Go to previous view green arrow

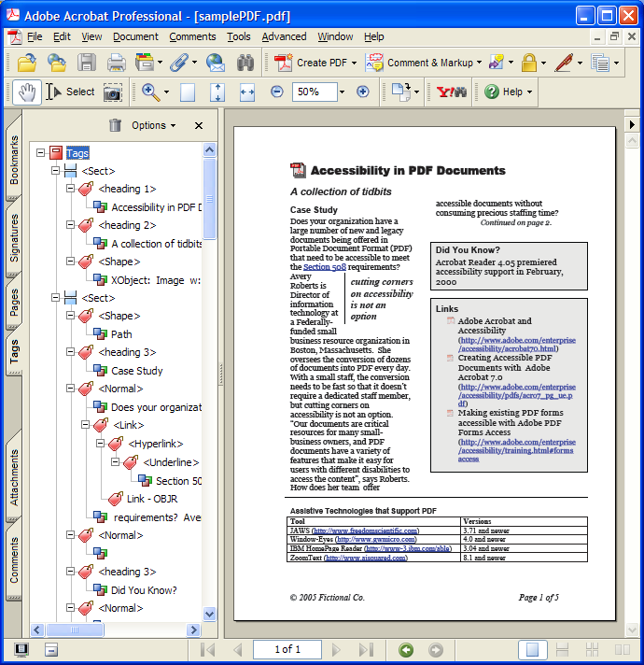coord(406,649)
